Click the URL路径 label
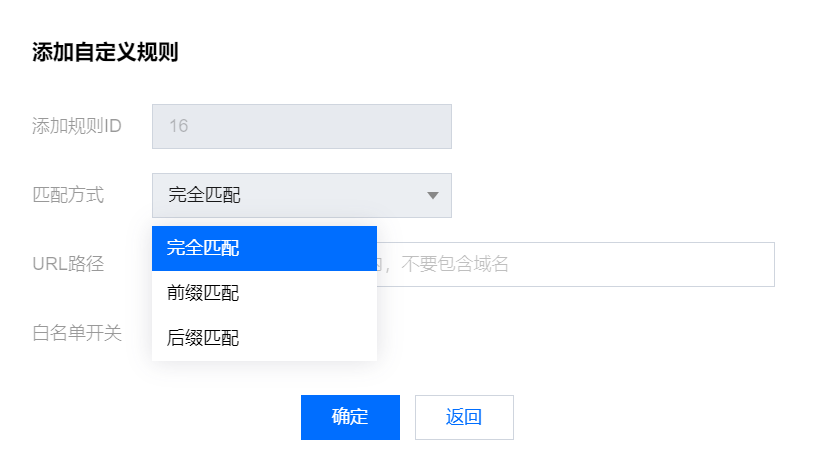 68,264
